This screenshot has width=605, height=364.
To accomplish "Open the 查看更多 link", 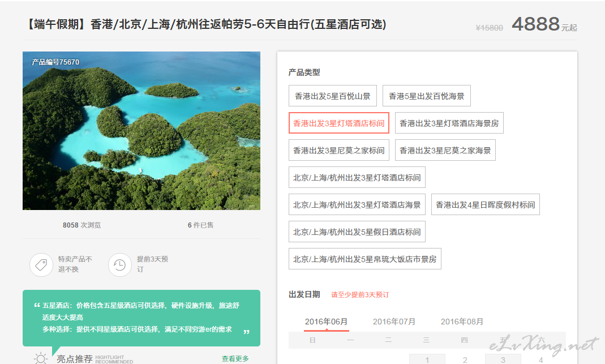I will [235, 358].
